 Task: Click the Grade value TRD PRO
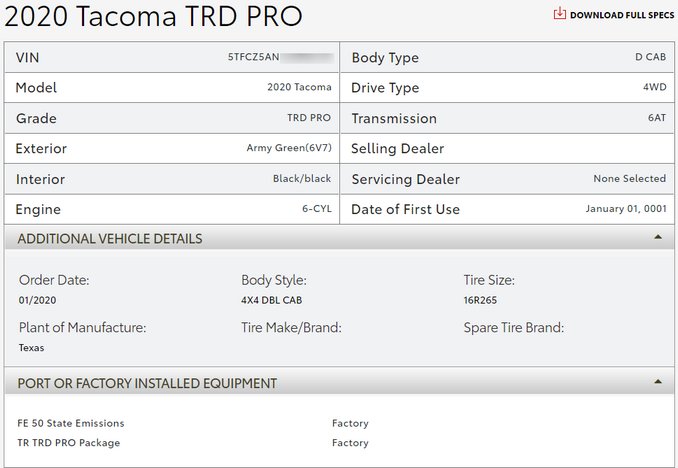click(x=309, y=118)
